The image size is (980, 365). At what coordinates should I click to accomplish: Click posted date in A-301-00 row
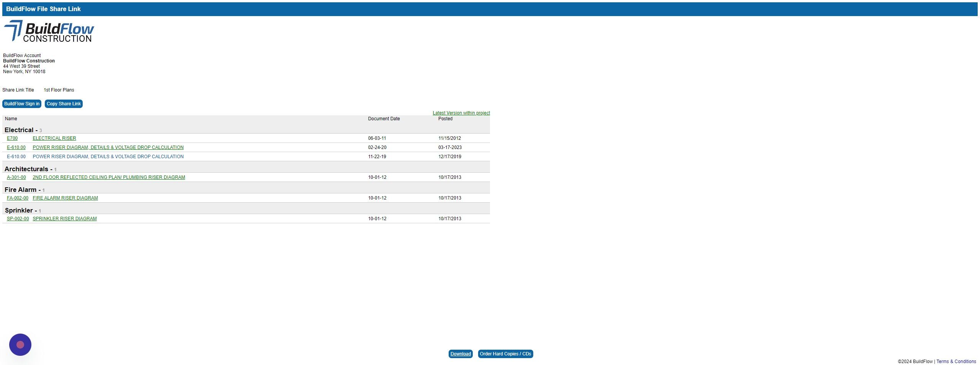click(450, 177)
